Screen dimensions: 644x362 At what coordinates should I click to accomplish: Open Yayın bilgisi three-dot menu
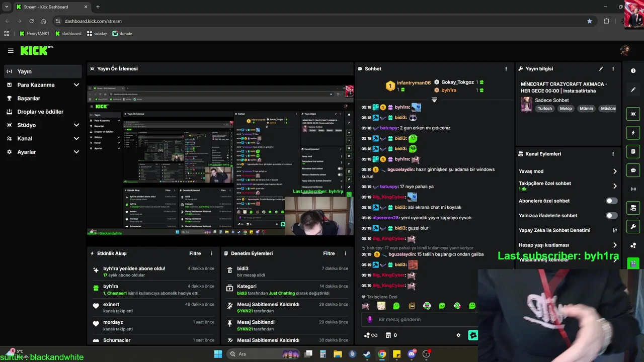coord(613,69)
